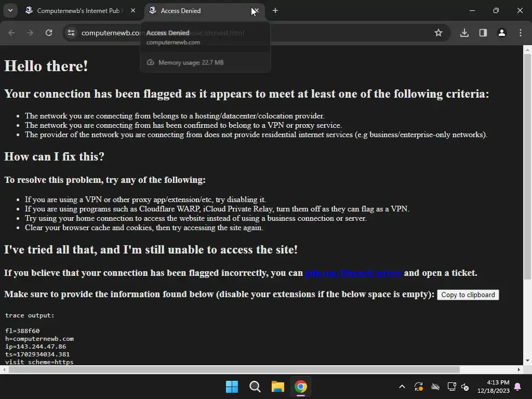Click the horizontal scrollbar thumb

tap(234, 369)
